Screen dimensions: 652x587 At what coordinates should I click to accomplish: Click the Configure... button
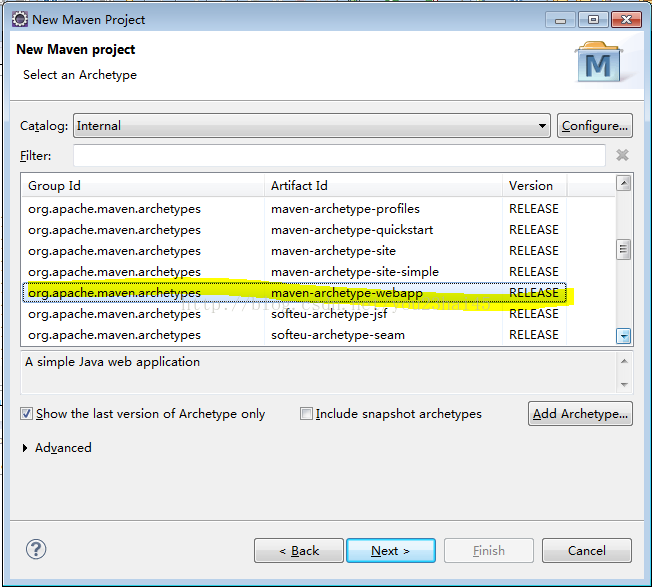(x=595, y=126)
